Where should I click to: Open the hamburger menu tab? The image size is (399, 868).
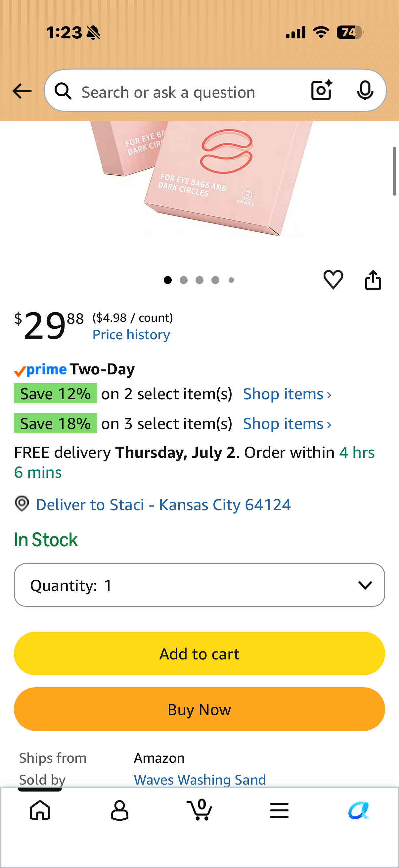pyautogui.click(x=279, y=810)
